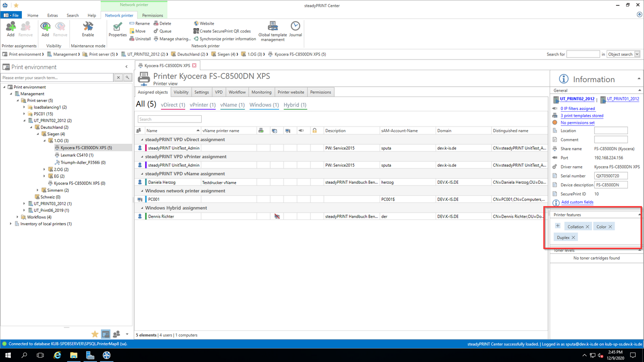Open Global template management

(273, 31)
